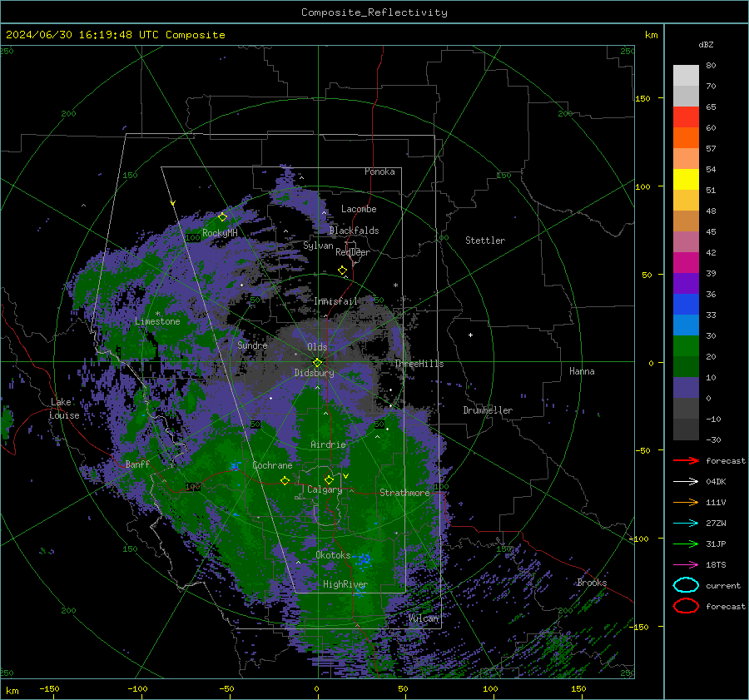Click the red forecast ellipse legend icon
Image resolution: width=749 pixels, height=700 pixels.
tap(686, 606)
